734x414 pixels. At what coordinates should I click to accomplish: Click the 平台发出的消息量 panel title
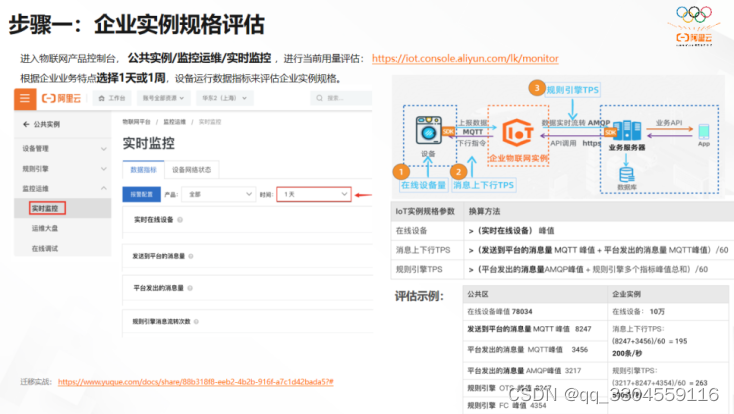pos(159,288)
